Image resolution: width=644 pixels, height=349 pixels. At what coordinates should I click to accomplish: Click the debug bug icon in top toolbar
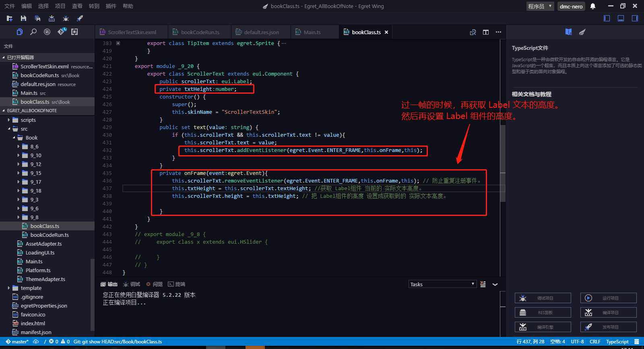click(66, 18)
